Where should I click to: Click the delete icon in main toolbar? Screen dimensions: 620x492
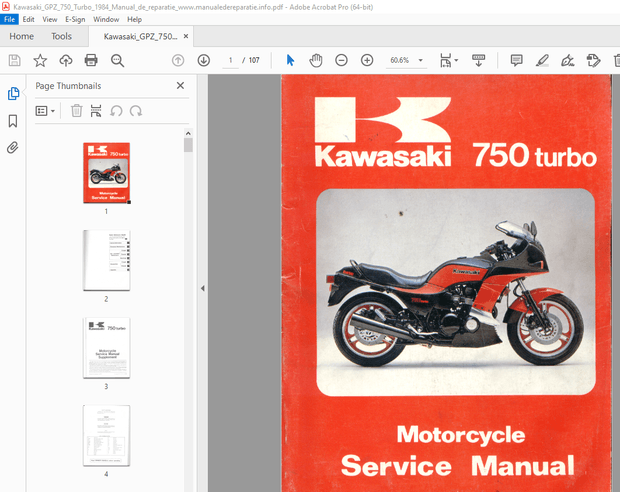click(x=617, y=61)
